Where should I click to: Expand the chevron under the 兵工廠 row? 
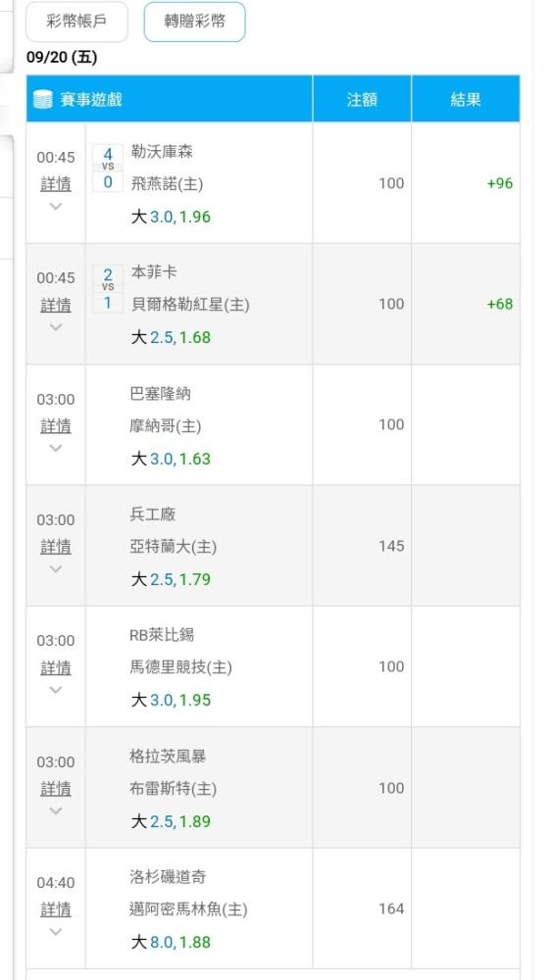[56, 568]
